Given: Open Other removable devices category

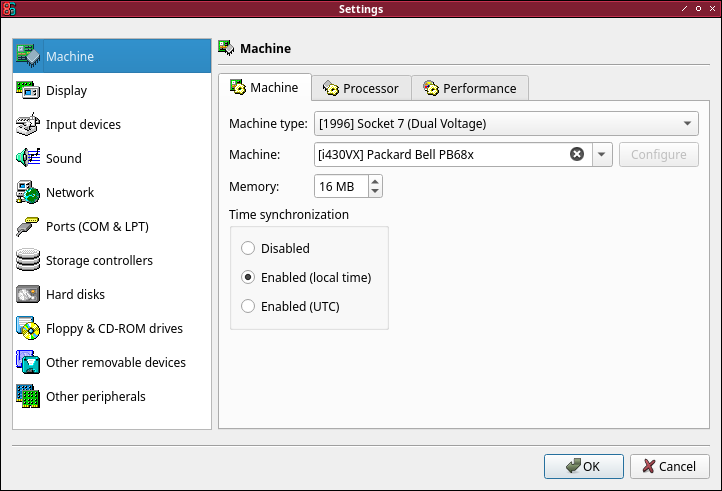Looking at the screenshot, I should click(112, 362).
